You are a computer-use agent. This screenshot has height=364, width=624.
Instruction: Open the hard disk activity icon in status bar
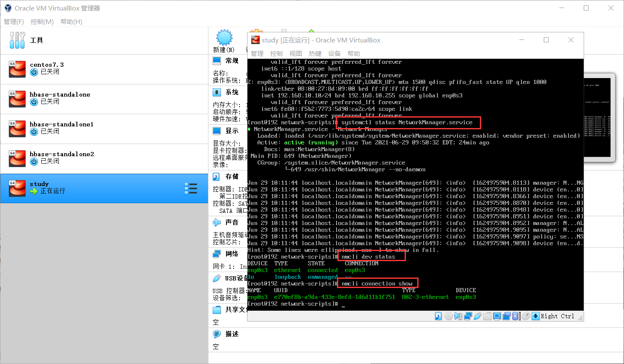pos(438,316)
